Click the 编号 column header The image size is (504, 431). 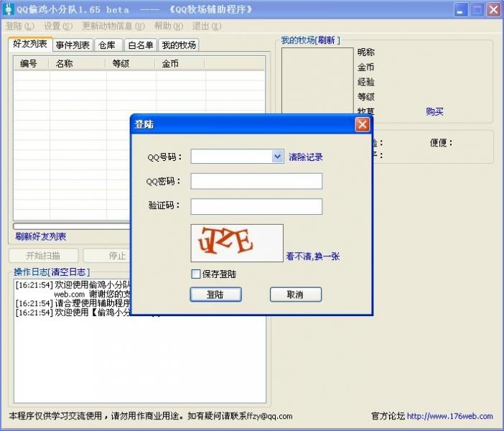31,64
